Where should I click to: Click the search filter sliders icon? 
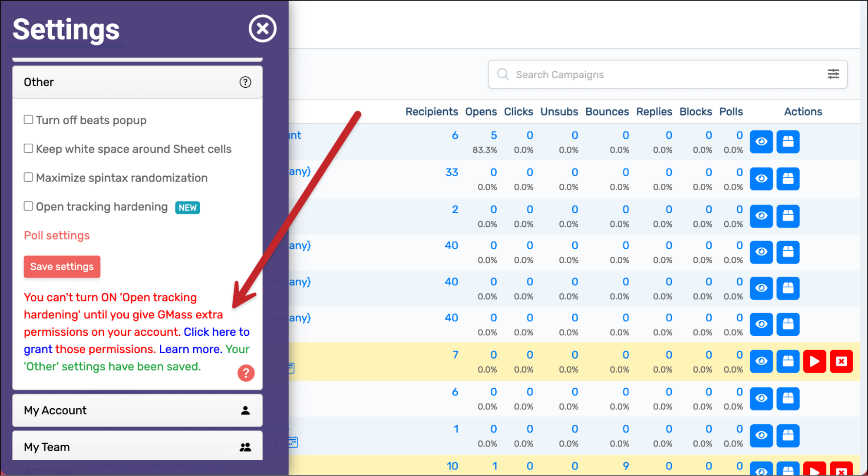click(833, 74)
